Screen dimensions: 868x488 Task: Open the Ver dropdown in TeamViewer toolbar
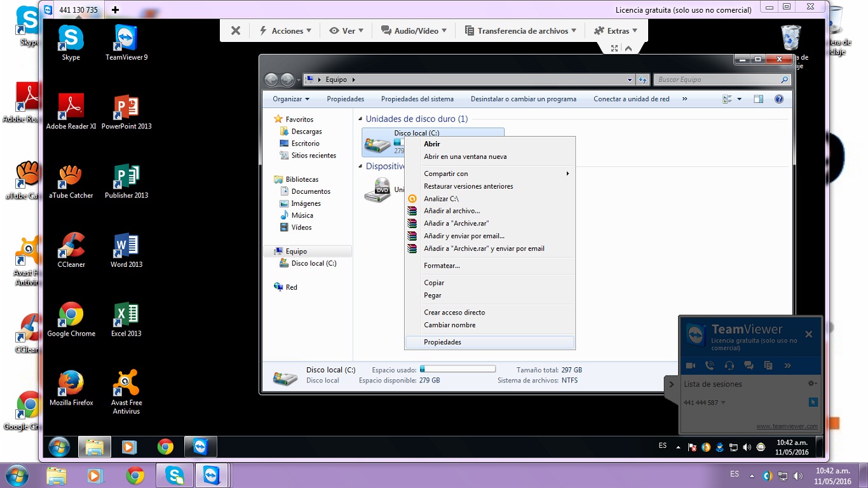tap(346, 30)
